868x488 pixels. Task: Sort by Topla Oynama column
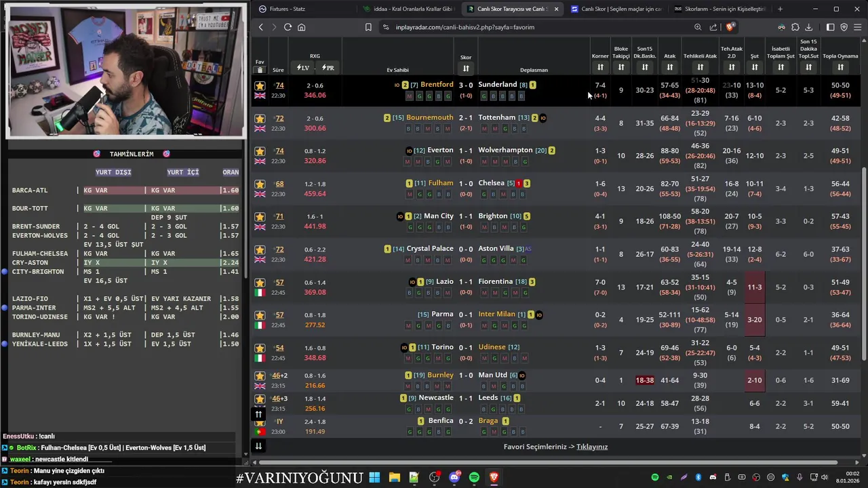click(840, 67)
